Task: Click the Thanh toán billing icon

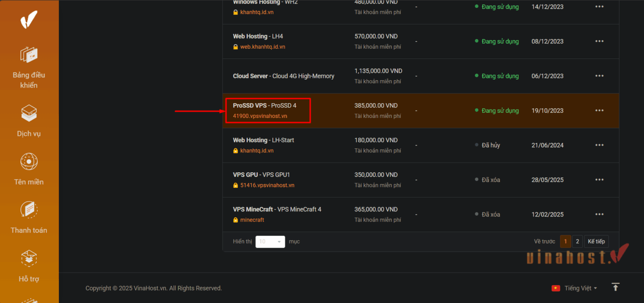Action: [x=29, y=210]
